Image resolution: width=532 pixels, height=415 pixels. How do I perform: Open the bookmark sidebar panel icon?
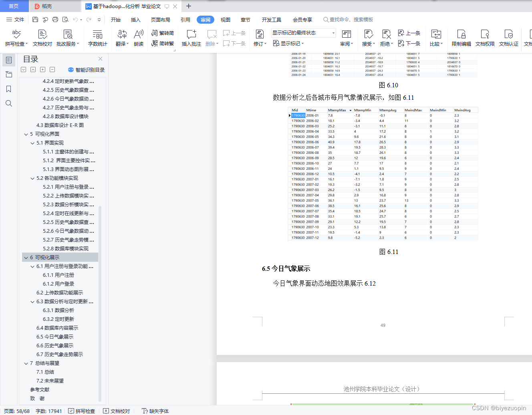pos(8,89)
